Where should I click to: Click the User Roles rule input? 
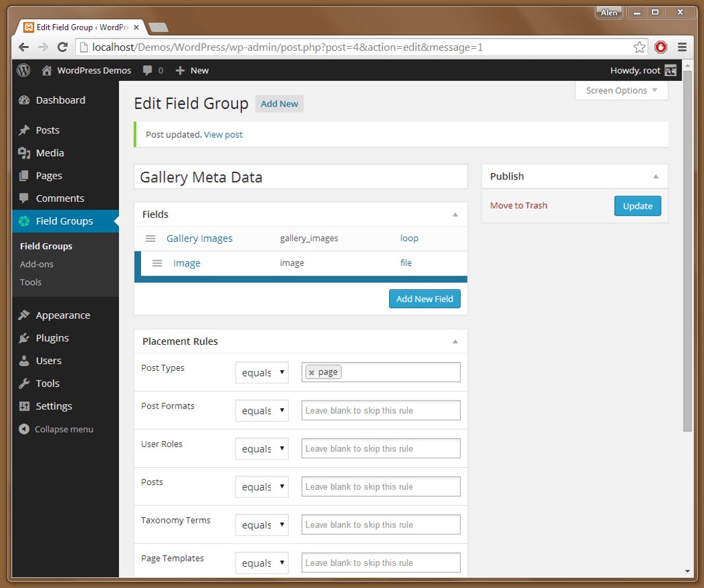coord(381,449)
